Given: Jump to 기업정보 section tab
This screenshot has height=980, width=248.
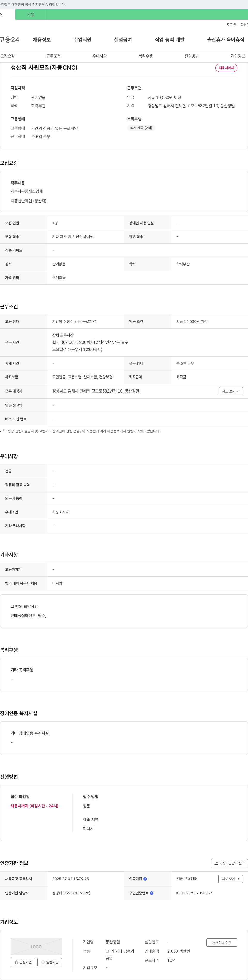Looking at the screenshot, I should click(x=238, y=56).
